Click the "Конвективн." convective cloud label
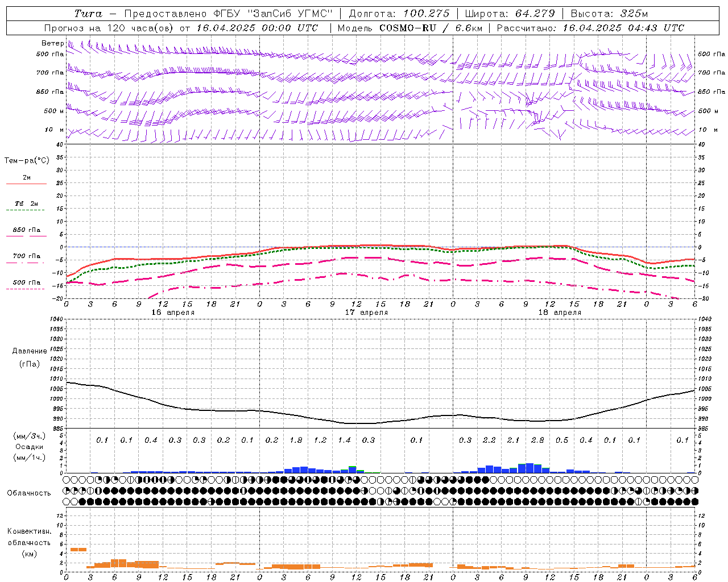728x582 pixels. [29, 531]
